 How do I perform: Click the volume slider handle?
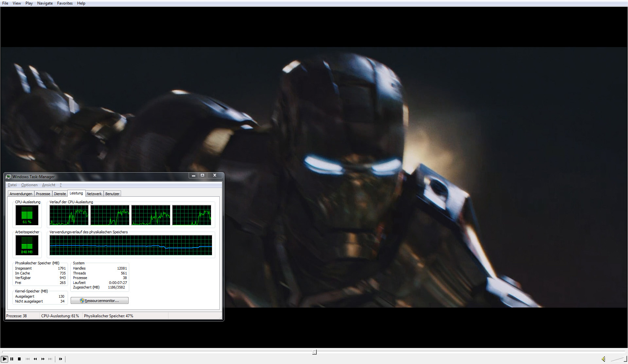pyautogui.click(x=626, y=358)
